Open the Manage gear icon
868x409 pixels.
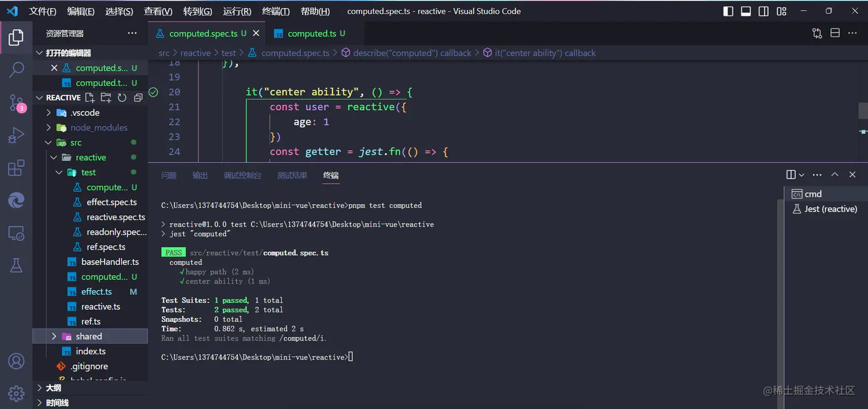(x=16, y=393)
